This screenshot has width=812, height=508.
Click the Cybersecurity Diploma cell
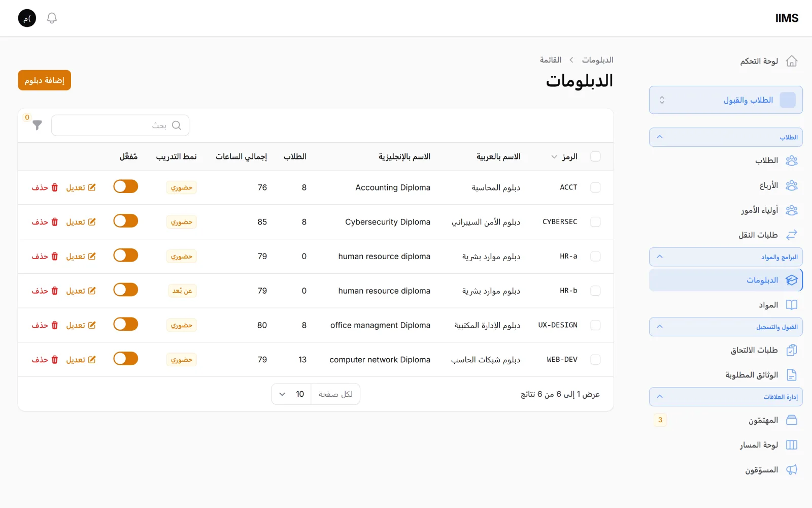388,222
